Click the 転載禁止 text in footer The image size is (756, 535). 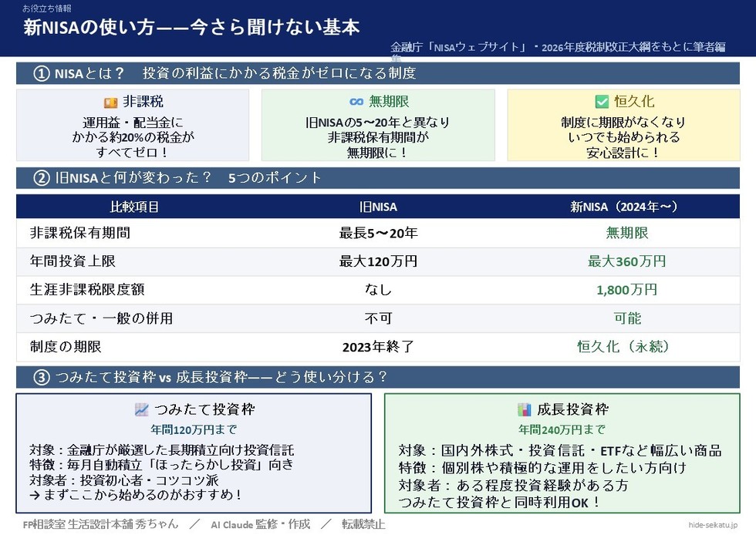pos(363,524)
